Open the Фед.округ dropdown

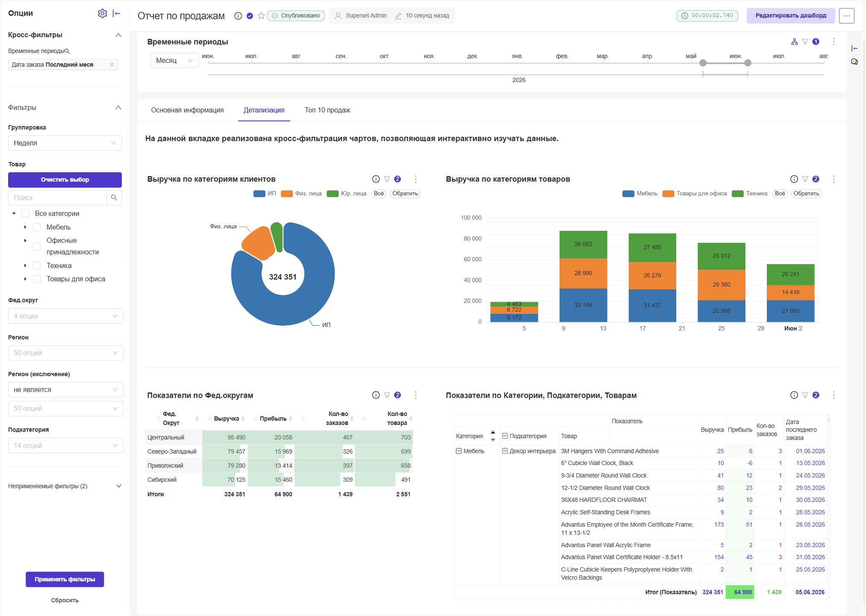(x=66, y=316)
